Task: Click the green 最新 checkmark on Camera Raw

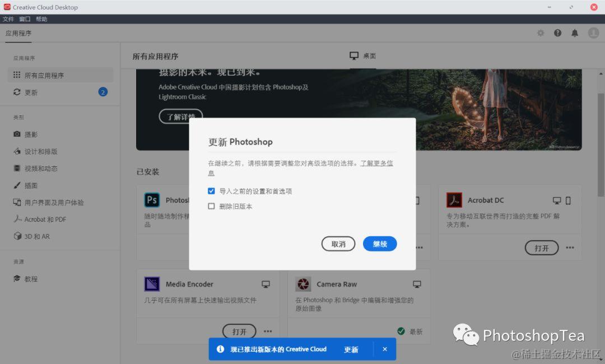Action: pos(401,331)
